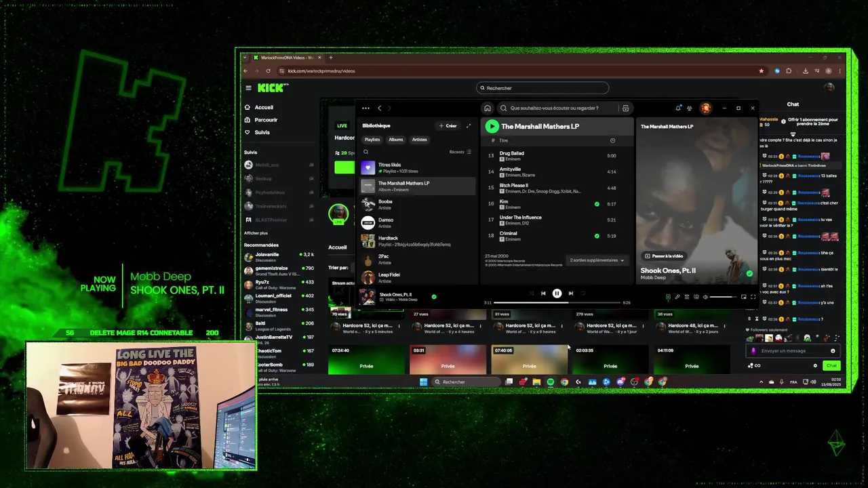Screen dimensions: 868x488
Task: Filter library by Albums
Action: tap(396, 140)
